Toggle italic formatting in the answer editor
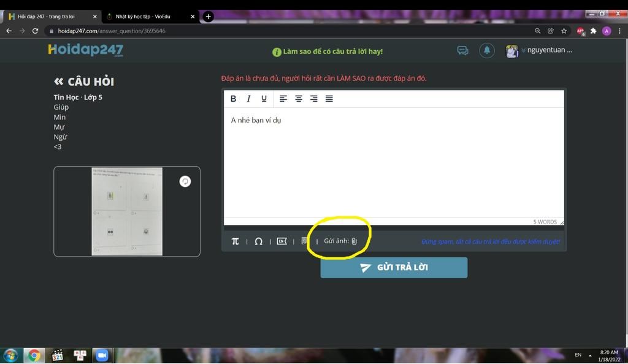628x364 pixels. point(249,99)
